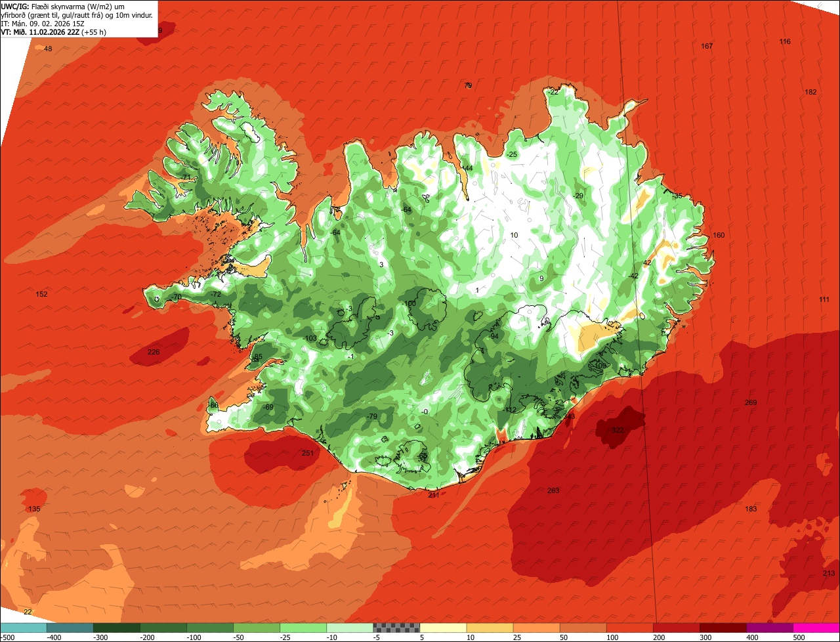Click valid time 'VT: Mið. 11.02.2026 22Z (+55 h)'

tap(54, 32)
